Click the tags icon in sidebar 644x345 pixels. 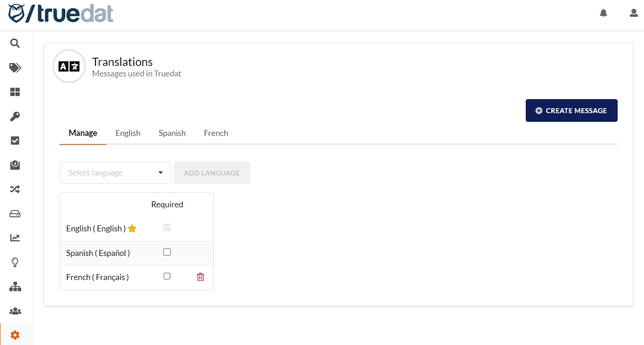15,68
